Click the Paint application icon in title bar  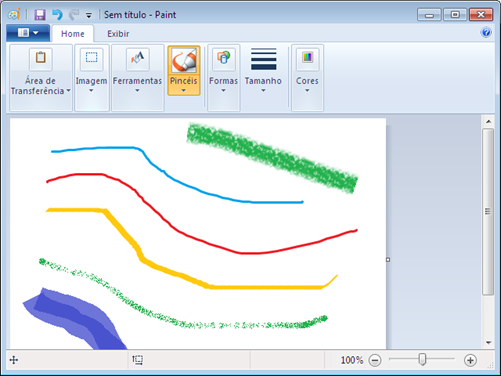point(14,14)
